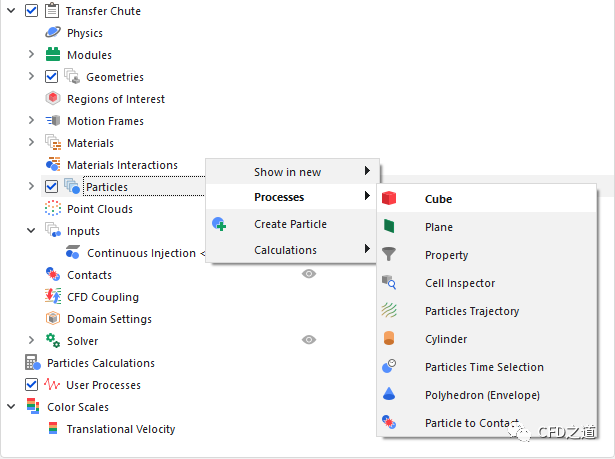Click the Particles Trajectory icon
The height and width of the screenshot is (459, 615).
pos(389,311)
